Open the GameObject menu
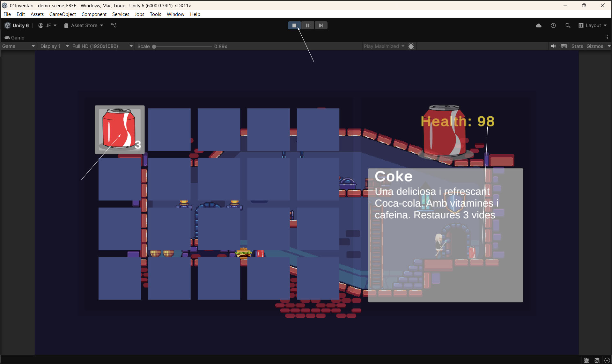Image resolution: width=612 pixels, height=364 pixels. coord(63,14)
